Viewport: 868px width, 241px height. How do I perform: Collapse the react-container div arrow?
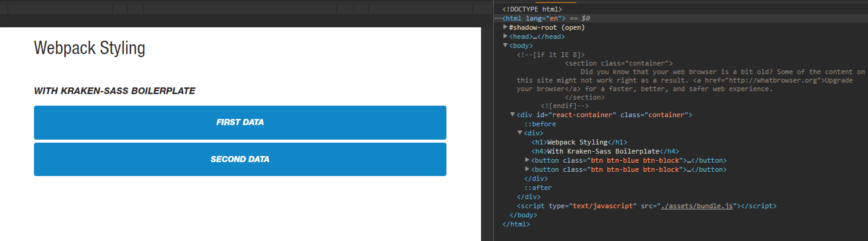pyautogui.click(x=513, y=114)
